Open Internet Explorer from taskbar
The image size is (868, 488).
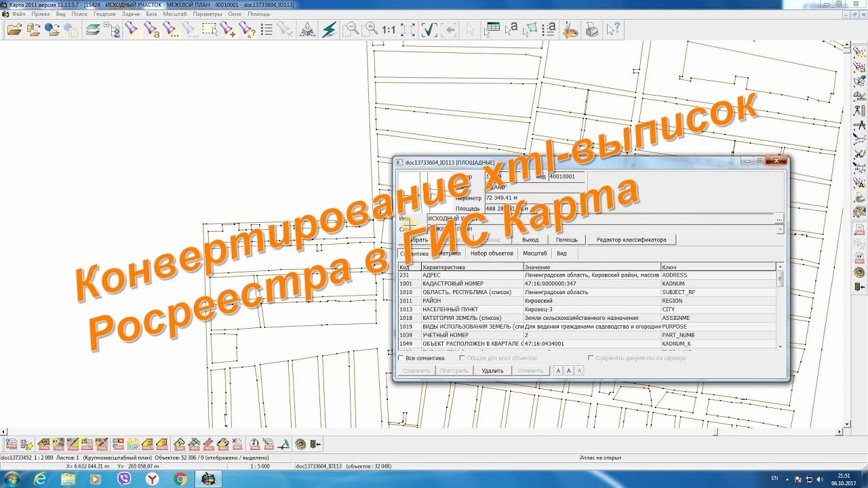41,479
